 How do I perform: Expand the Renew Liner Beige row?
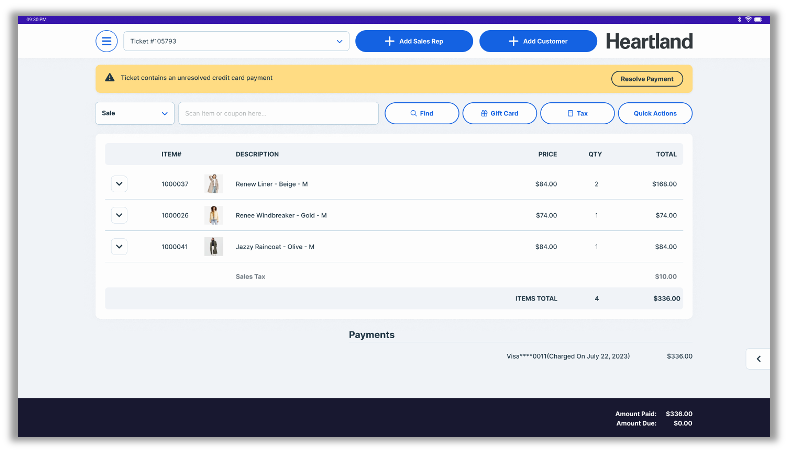click(119, 184)
